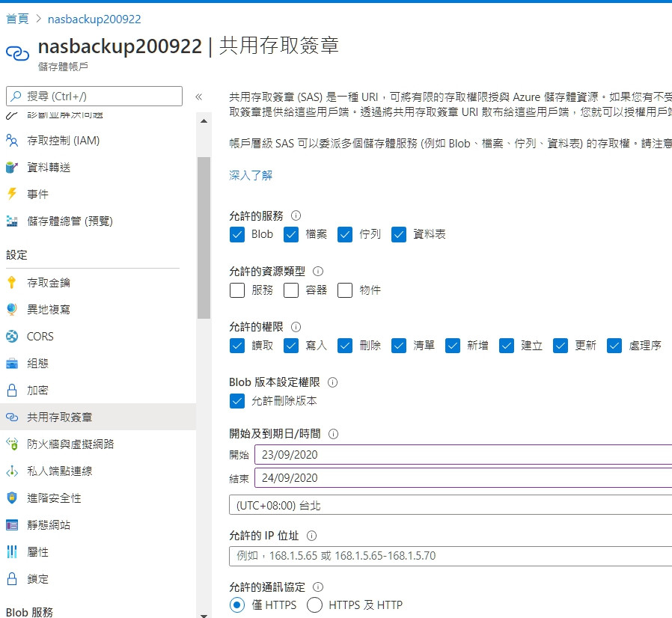This screenshot has height=618, width=672.
Task: Toggle the 寫入 permission checkbox
Action: pyautogui.click(x=291, y=346)
